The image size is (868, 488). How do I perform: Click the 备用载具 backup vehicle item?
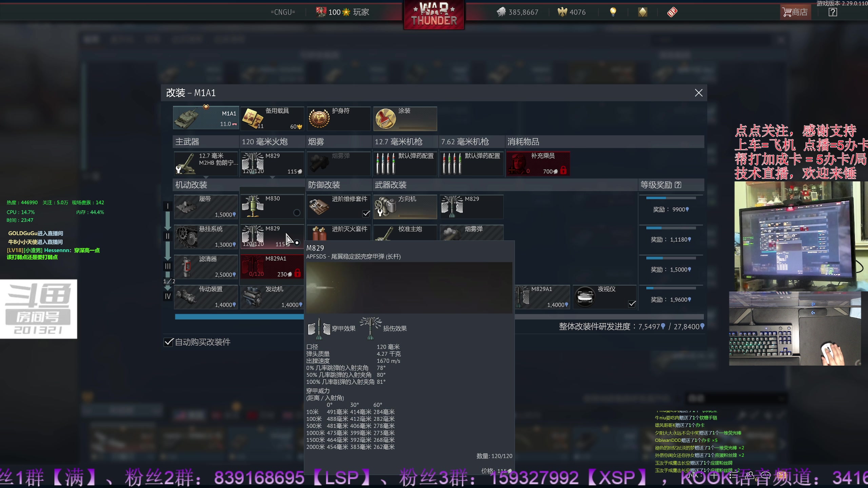tap(272, 119)
